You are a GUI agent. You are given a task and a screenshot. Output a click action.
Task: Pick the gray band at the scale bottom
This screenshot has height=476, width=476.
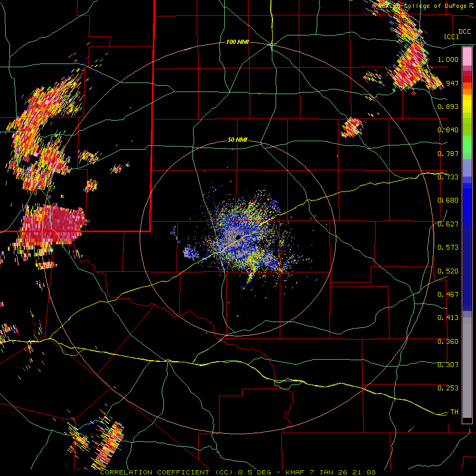467,368
